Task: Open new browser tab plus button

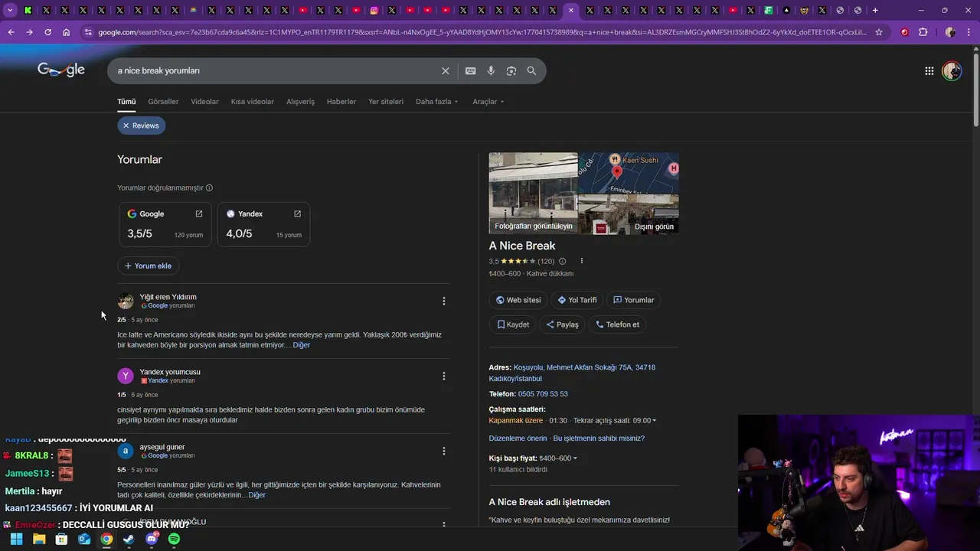Action: tap(875, 10)
